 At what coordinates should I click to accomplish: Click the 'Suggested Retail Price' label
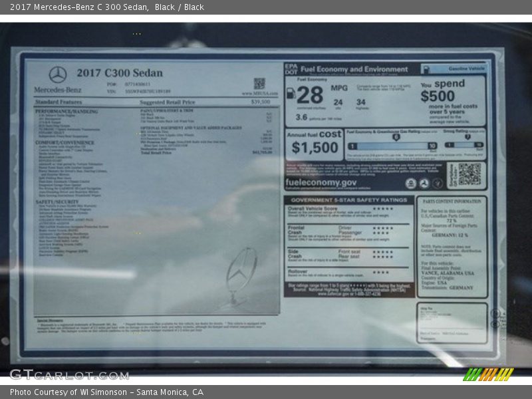click(x=168, y=102)
